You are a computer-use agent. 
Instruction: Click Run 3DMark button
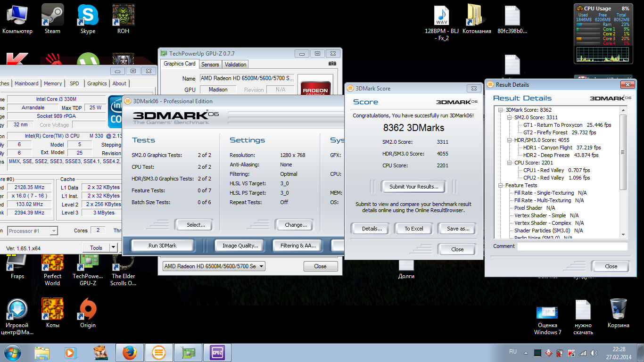(163, 246)
